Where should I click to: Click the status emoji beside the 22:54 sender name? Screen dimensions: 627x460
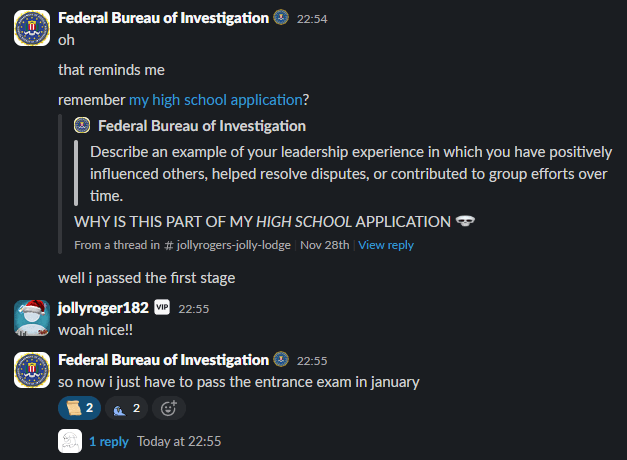(x=281, y=18)
